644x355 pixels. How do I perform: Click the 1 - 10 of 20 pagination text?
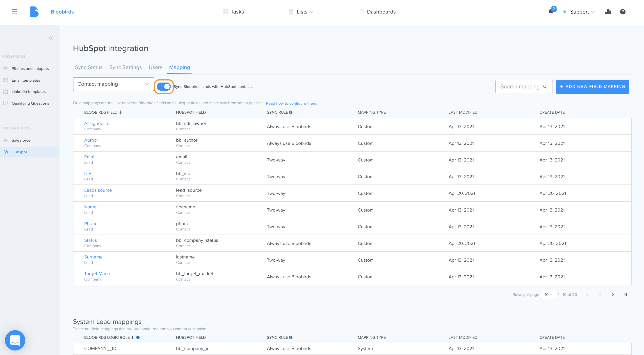567,295
